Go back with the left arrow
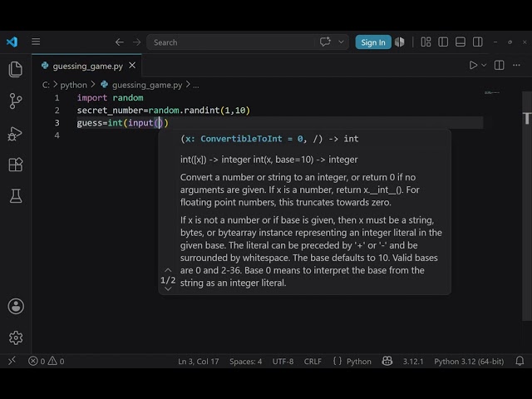The width and height of the screenshot is (532, 399). pos(120,42)
